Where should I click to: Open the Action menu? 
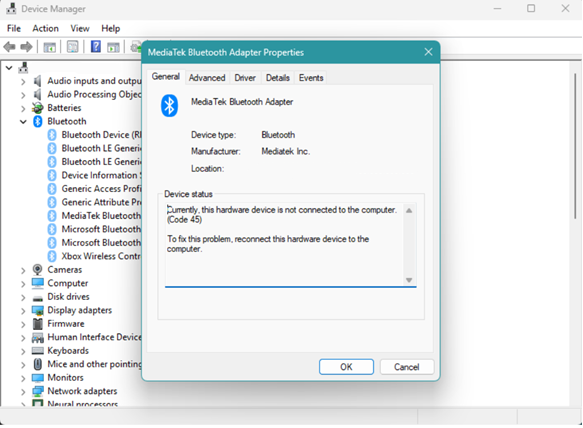(x=45, y=29)
